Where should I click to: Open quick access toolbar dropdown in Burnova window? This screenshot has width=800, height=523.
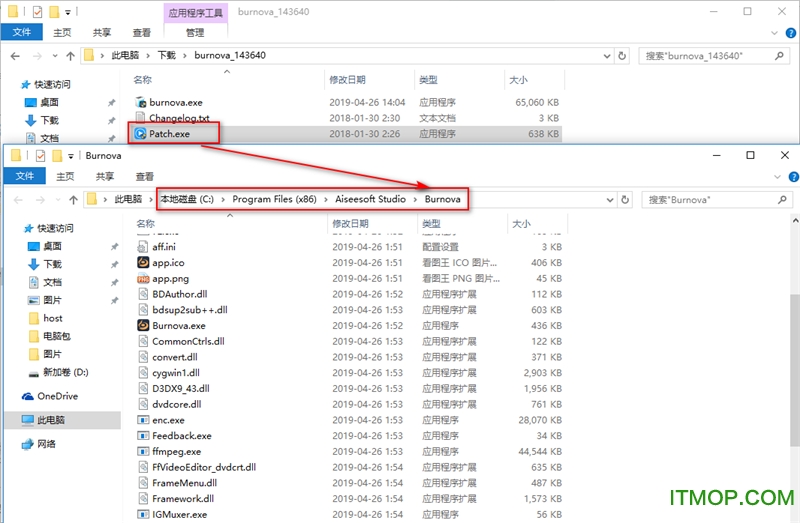tap(71, 156)
